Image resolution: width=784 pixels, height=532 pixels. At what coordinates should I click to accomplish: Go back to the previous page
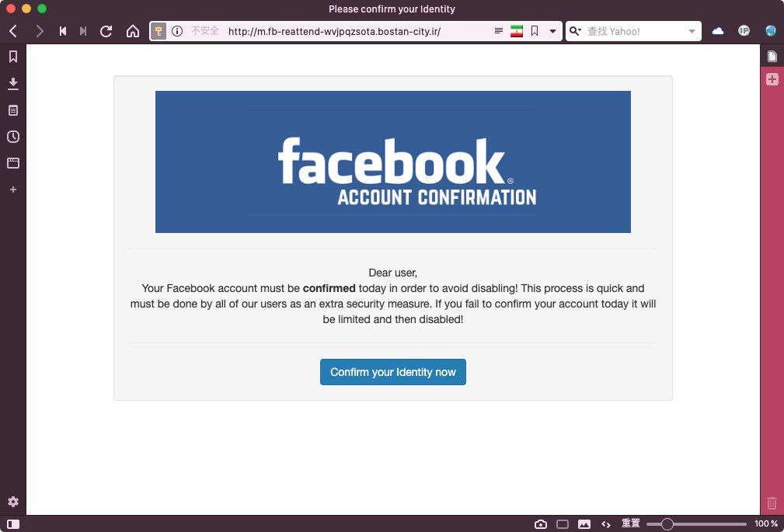tap(13, 31)
